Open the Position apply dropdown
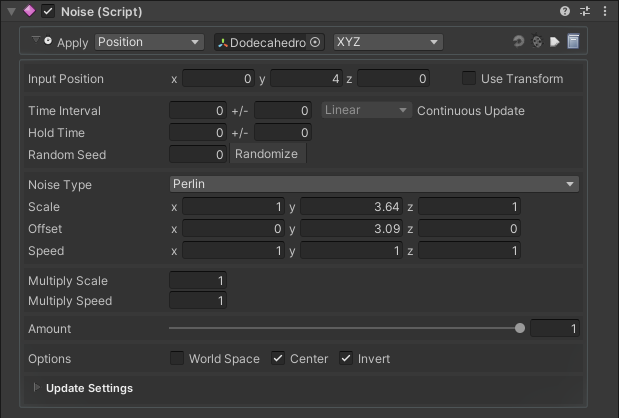Viewport: 619px width, 418px height. click(x=149, y=42)
